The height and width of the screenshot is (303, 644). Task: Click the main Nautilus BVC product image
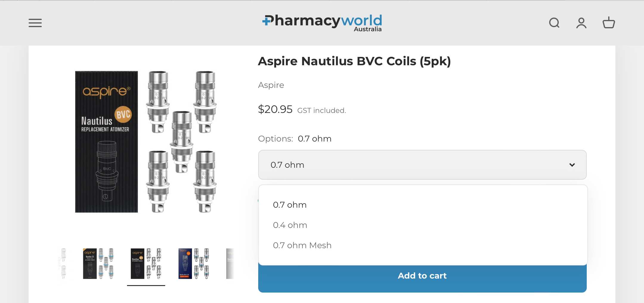[146, 142]
